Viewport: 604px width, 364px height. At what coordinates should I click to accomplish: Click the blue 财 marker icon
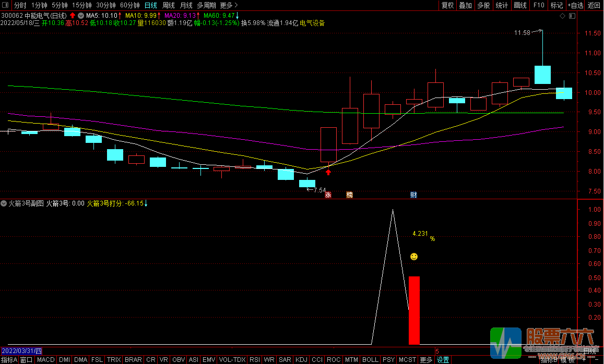point(413,195)
